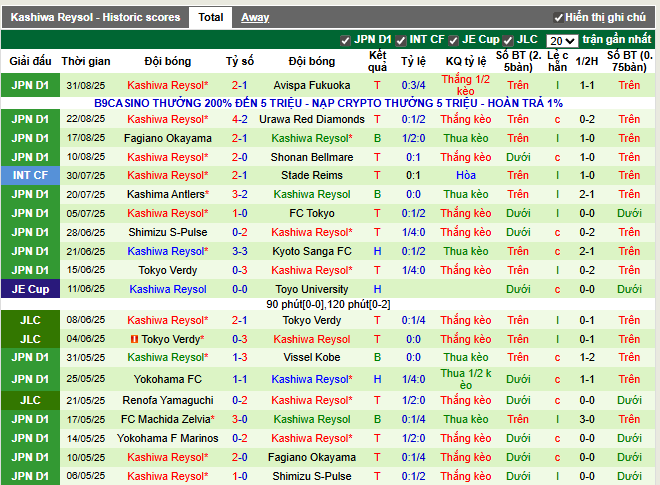Switch to the Total tab
This screenshot has width=660, height=485.
click(x=210, y=17)
